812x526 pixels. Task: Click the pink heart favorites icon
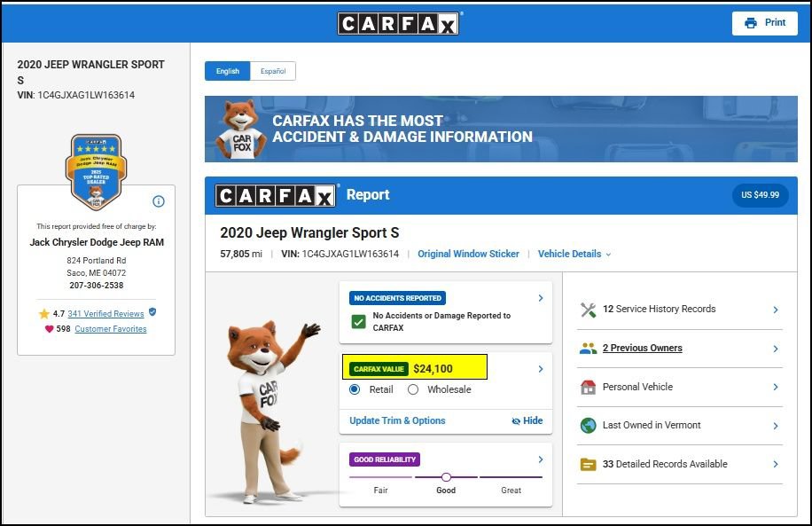pos(49,328)
